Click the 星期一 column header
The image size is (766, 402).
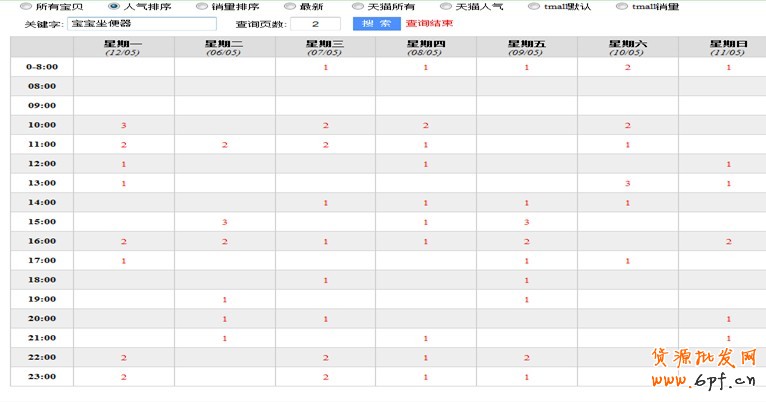(x=123, y=47)
